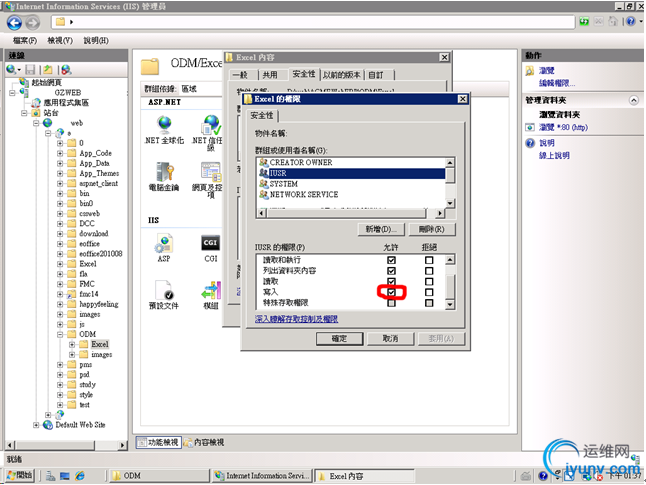Toggle allow checkbox for 列出資料夾內容
646x485 pixels.
pyautogui.click(x=391, y=271)
